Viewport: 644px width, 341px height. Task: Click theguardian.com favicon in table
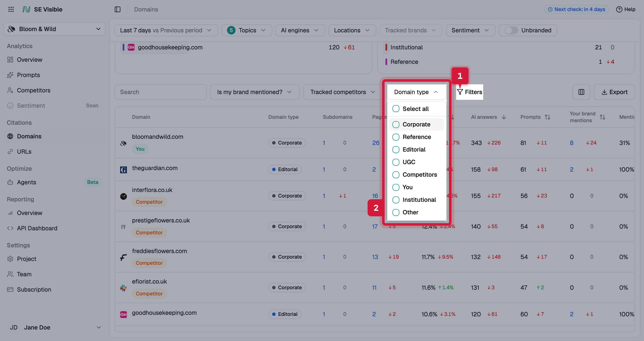click(124, 170)
